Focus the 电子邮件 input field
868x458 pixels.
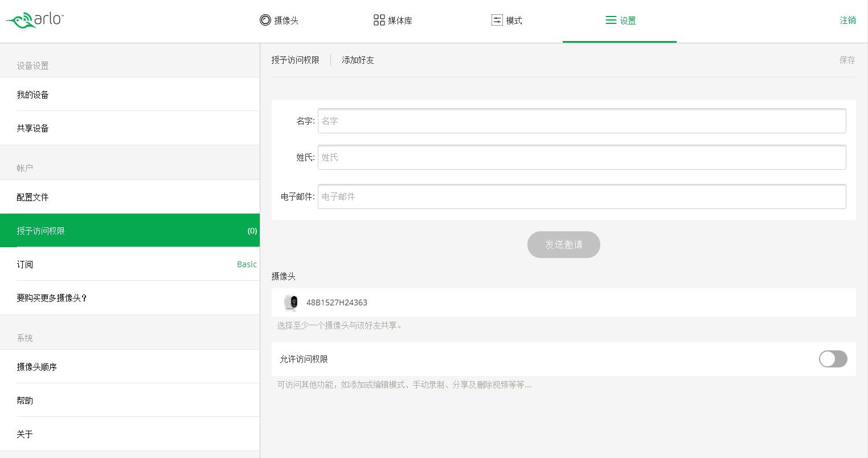[582, 197]
